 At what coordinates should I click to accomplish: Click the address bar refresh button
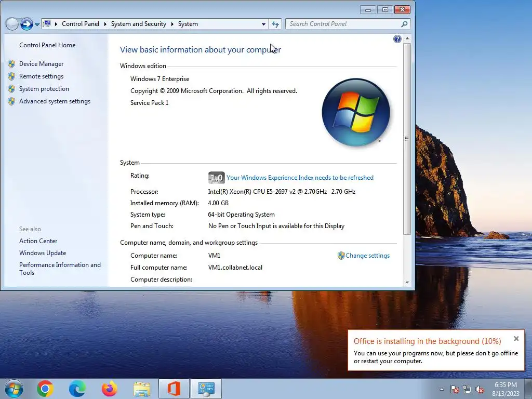275,24
